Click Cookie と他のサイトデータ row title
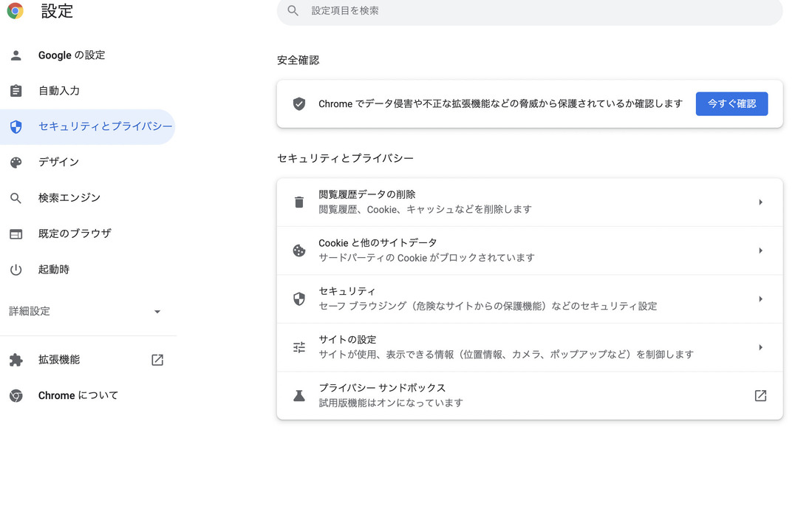The image size is (812, 532). [x=378, y=243]
